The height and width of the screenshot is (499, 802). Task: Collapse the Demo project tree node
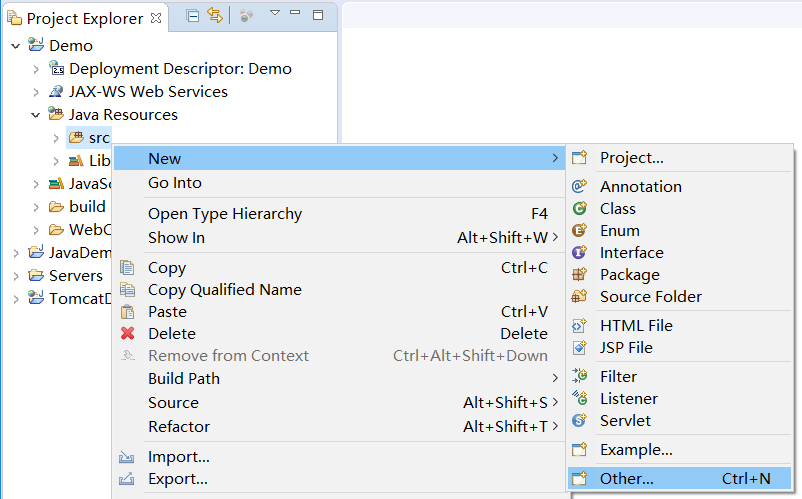pos(16,45)
